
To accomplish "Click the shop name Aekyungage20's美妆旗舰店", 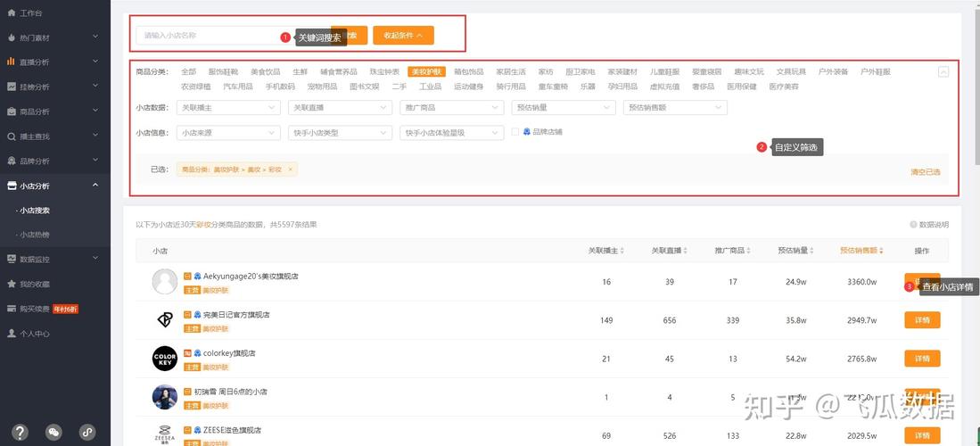I will (x=251, y=276).
